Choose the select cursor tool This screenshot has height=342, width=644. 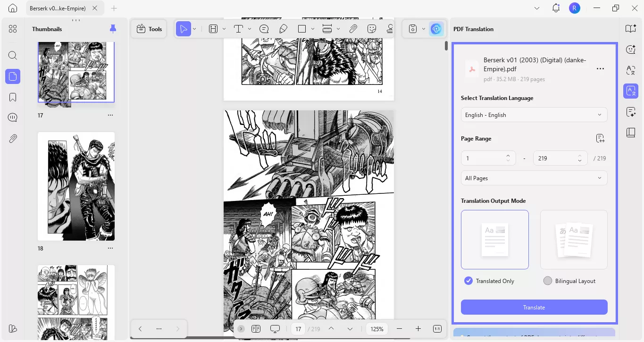pos(184,29)
